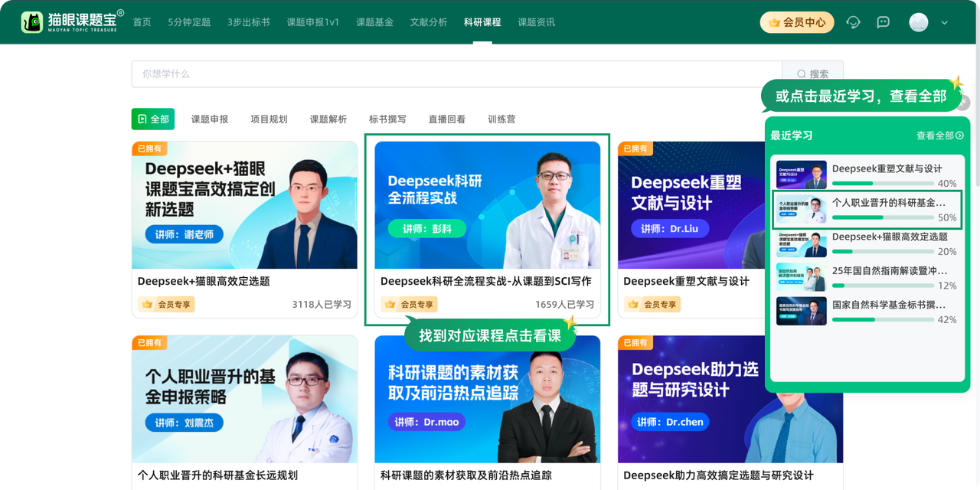Screen dimensions: 980x490
Task: Open the customer service headset icon
Action: pyautogui.click(x=854, y=22)
